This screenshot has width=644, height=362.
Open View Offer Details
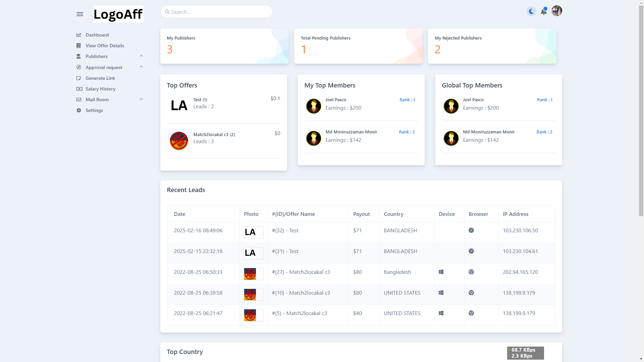[x=105, y=46]
